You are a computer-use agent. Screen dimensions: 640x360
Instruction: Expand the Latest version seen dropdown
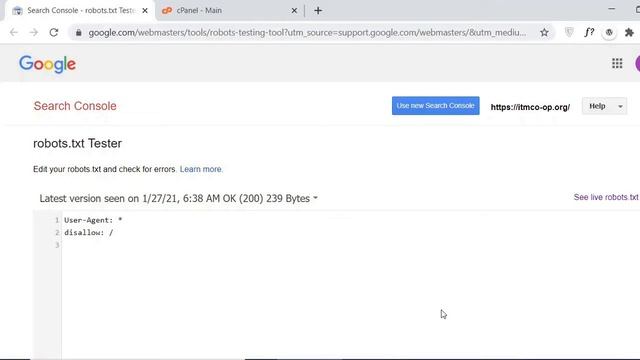(178, 198)
